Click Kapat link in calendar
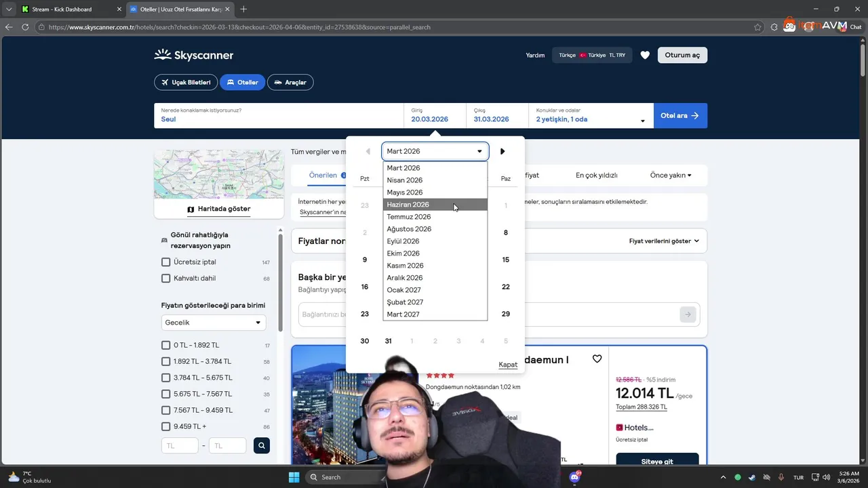This screenshot has width=868, height=488. [x=508, y=365]
